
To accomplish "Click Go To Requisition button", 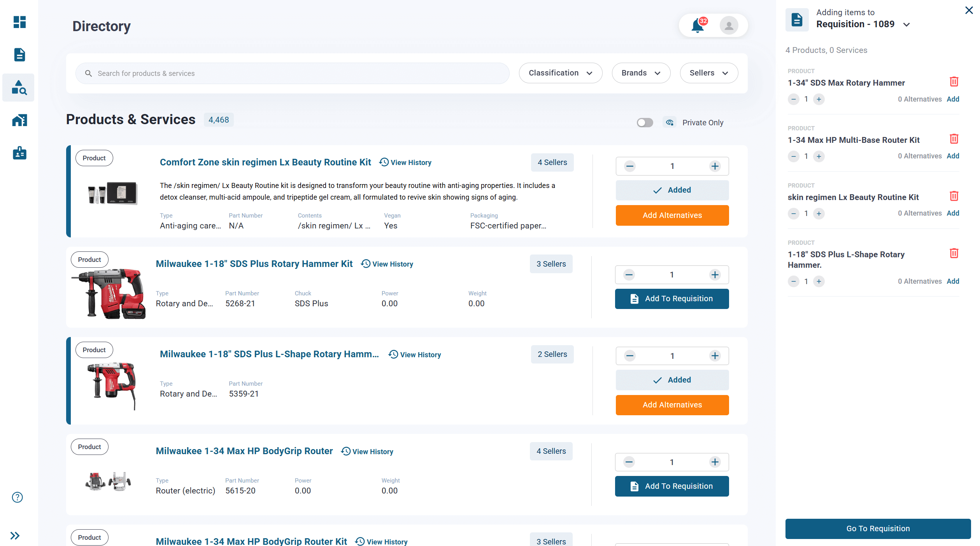I will click(x=877, y=528).
